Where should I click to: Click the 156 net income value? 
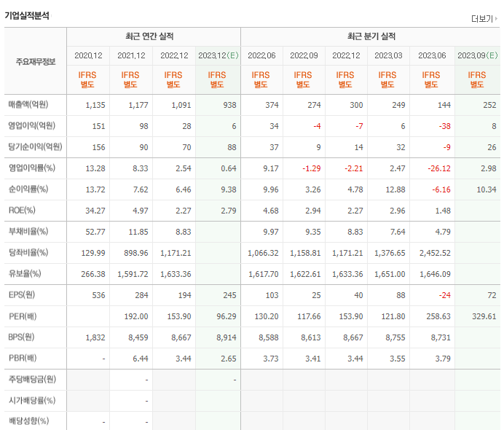click(x=98, y=148)
